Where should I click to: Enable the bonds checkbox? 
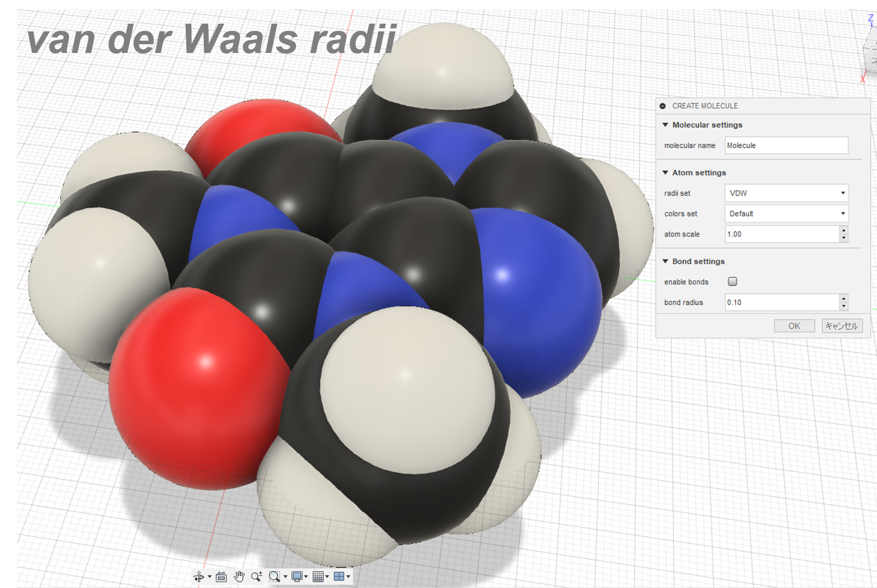(x=732, y=281)
